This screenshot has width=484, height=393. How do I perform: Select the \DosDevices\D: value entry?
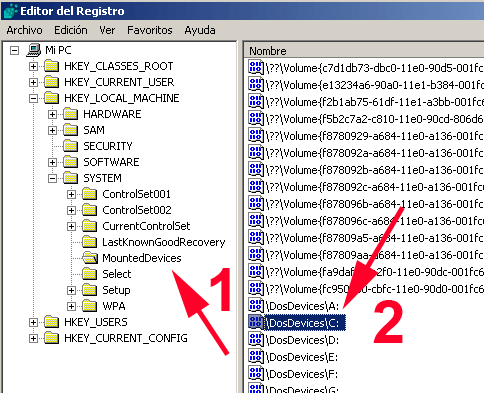[x=303, y=340]
